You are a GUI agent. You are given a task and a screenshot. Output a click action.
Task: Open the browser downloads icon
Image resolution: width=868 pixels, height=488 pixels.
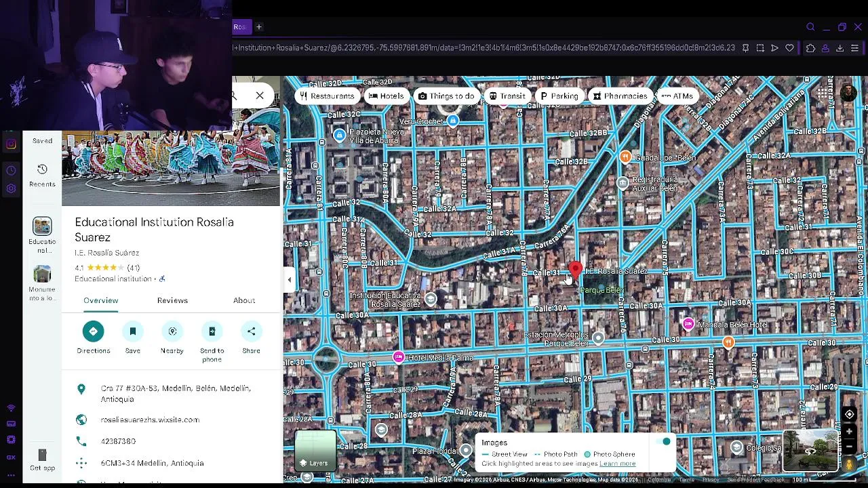(x=840, y=48)
